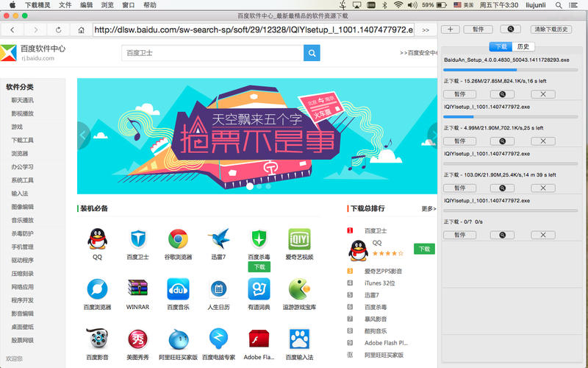Select 影视播放 category in sidebar

click(23, 113)
